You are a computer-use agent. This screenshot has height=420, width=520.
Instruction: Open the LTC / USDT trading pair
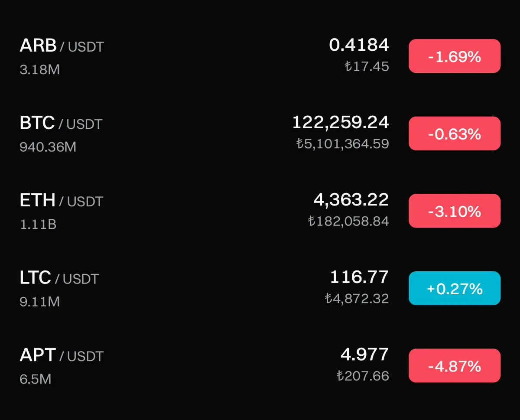[59, 278]
